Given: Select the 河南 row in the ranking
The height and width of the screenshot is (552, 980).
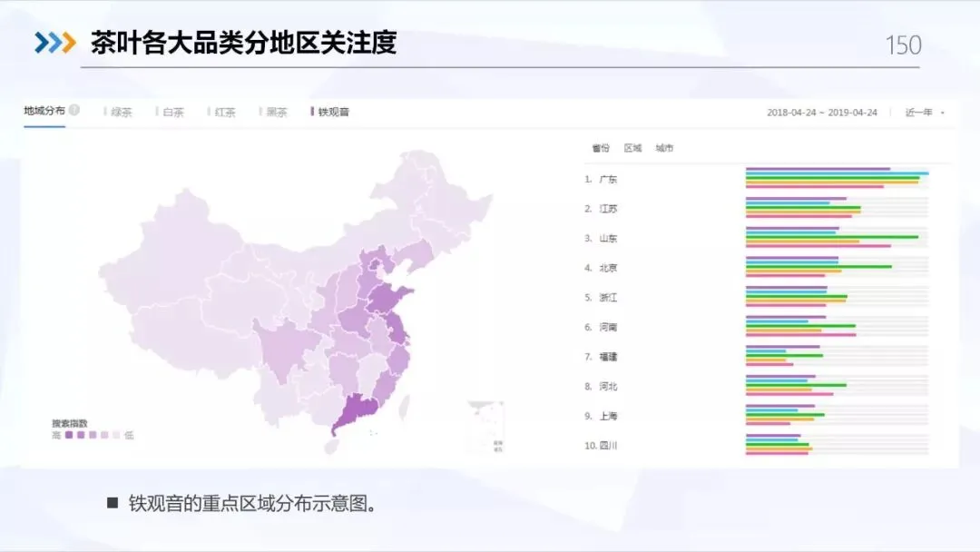Looking at the screenshot, I should [x=756, y=327].
